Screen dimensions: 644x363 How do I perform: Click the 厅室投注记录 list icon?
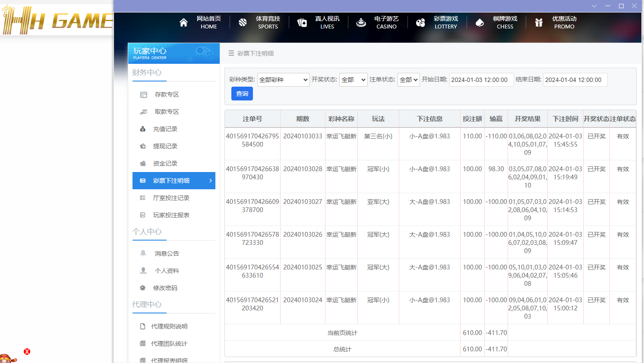143,198
